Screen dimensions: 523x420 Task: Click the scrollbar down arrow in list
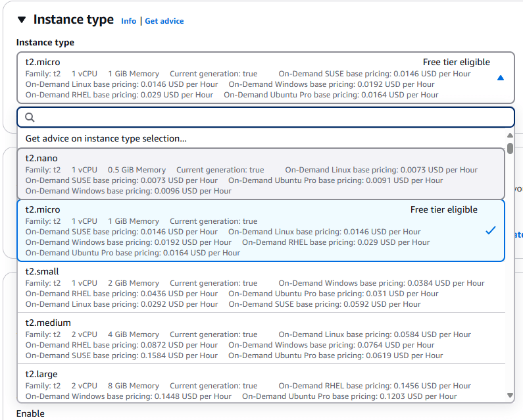(510, 395)
